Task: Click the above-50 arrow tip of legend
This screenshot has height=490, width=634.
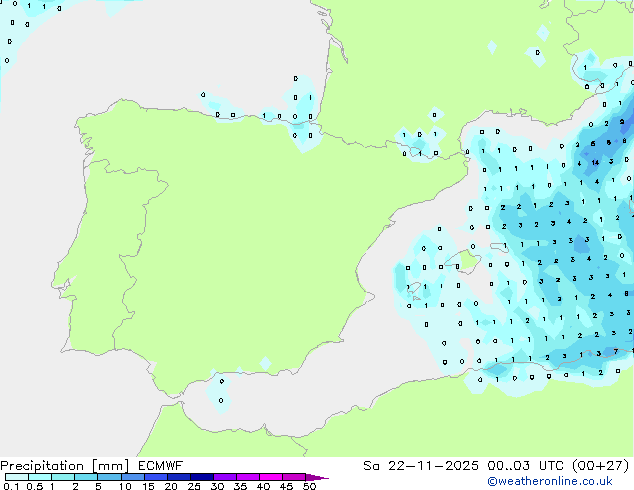Action: [317, 477]
